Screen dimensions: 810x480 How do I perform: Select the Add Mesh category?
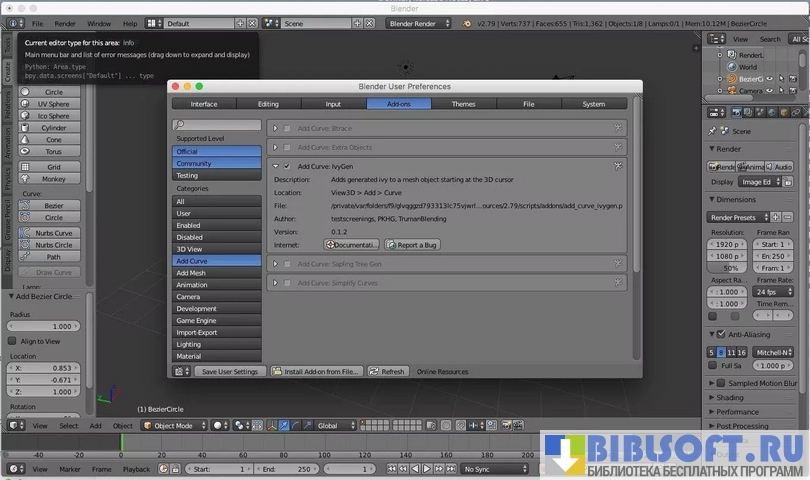pos(216,272)
